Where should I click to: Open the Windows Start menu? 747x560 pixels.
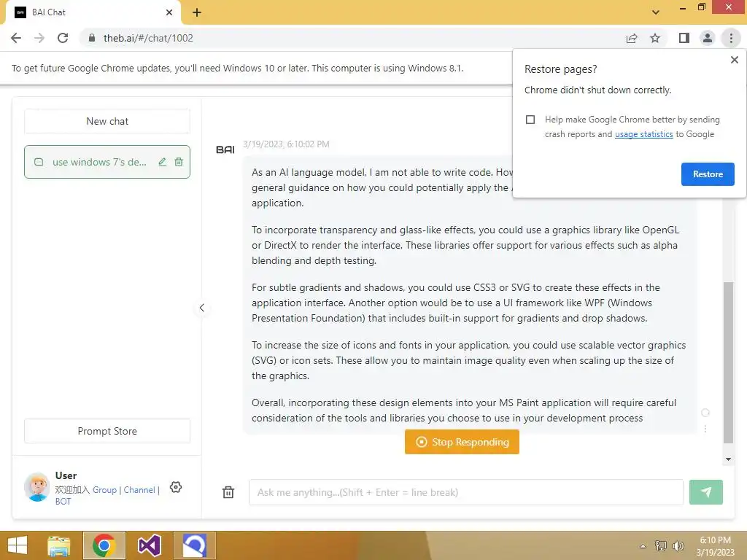pyautogui.click(x=18, y=545)
